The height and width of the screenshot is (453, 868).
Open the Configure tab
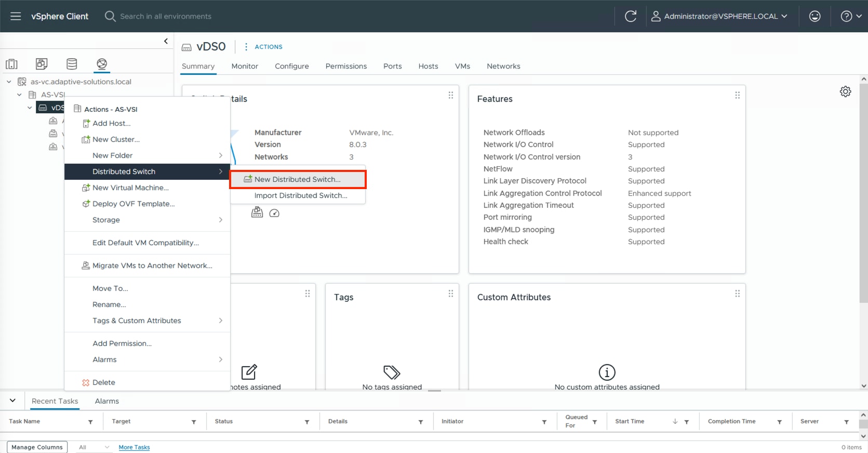coord(292,66)
